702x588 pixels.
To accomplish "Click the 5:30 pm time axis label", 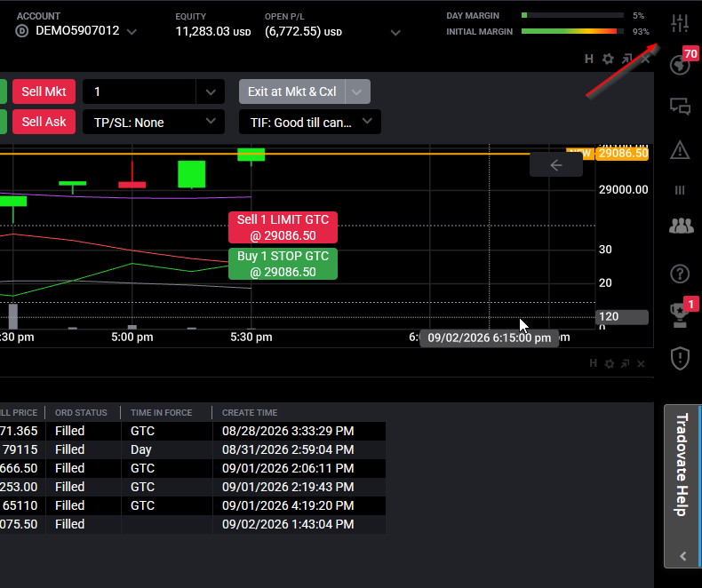I will tap(251, 337).
